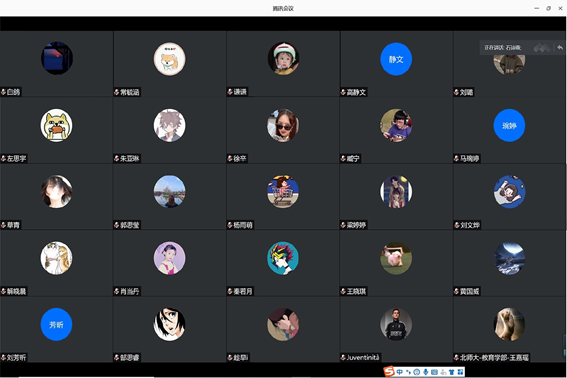Click the name label 郭思莹

[130, 225]
